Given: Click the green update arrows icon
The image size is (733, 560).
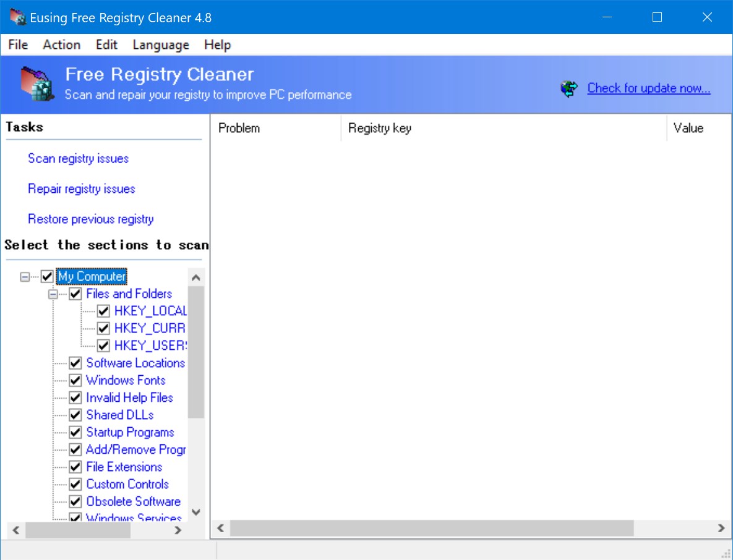Looking at the screenshot, I should click(x=568, y=88).
